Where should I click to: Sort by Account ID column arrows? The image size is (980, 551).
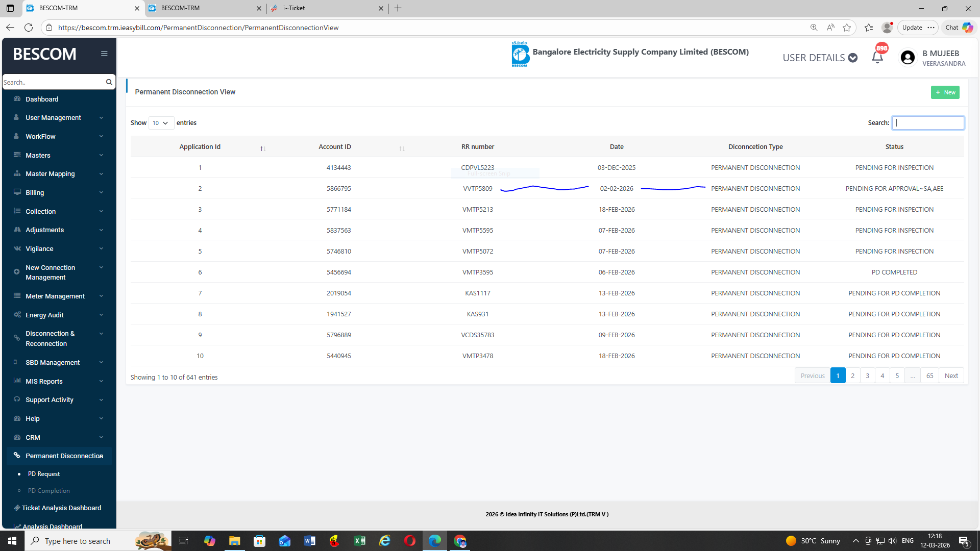pos(402,148)
